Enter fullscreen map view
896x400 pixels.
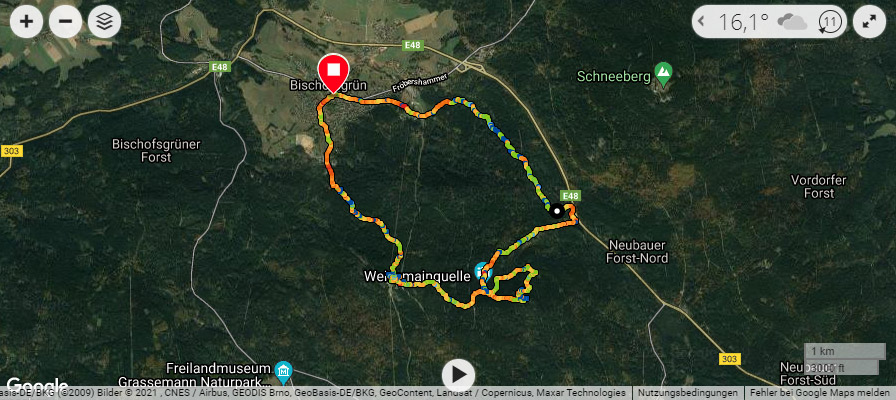[869, 22]
